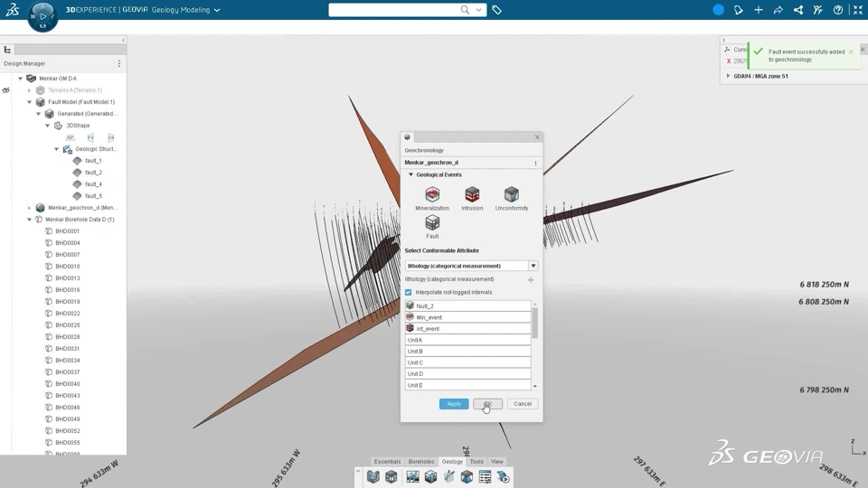Switch to the Tools tab
The height and width of the screenshot is (488, 868).
pyautogui.click(x=476, y=462)
